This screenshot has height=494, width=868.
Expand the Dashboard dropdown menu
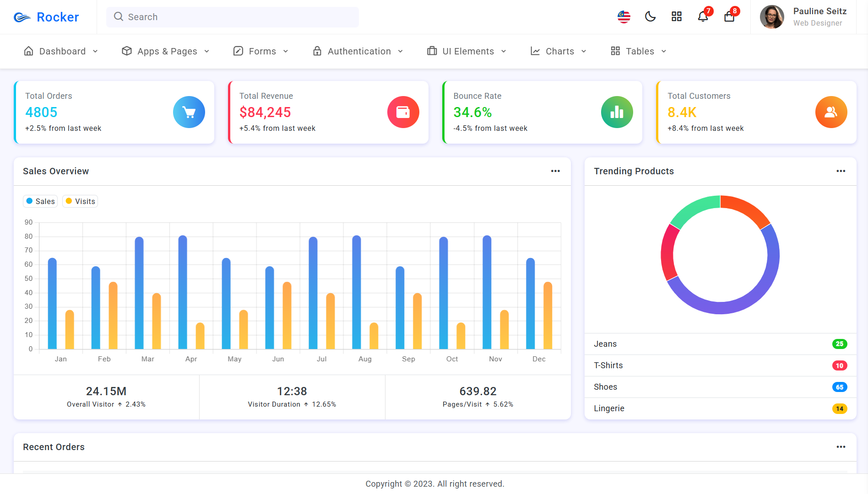coord(61,51)
